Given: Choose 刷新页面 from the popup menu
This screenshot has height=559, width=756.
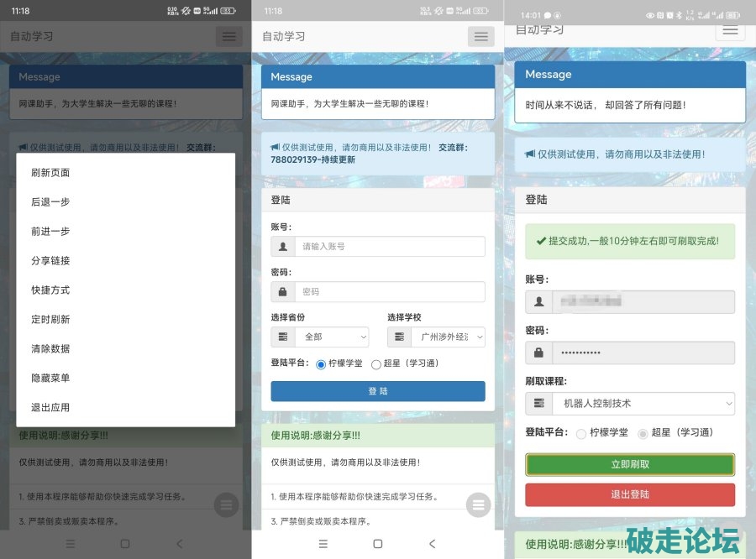Looking at the screenshot, I should (50, 173).
